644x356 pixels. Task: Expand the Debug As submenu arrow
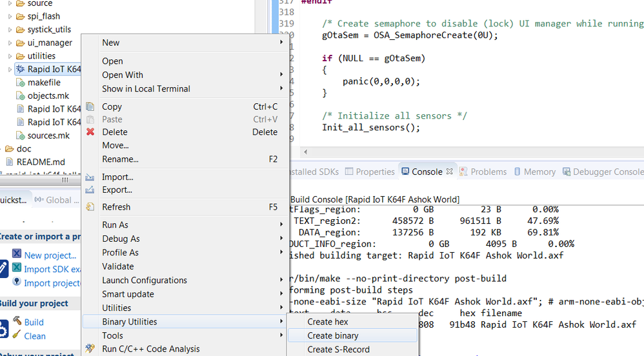tap(281, 239)
